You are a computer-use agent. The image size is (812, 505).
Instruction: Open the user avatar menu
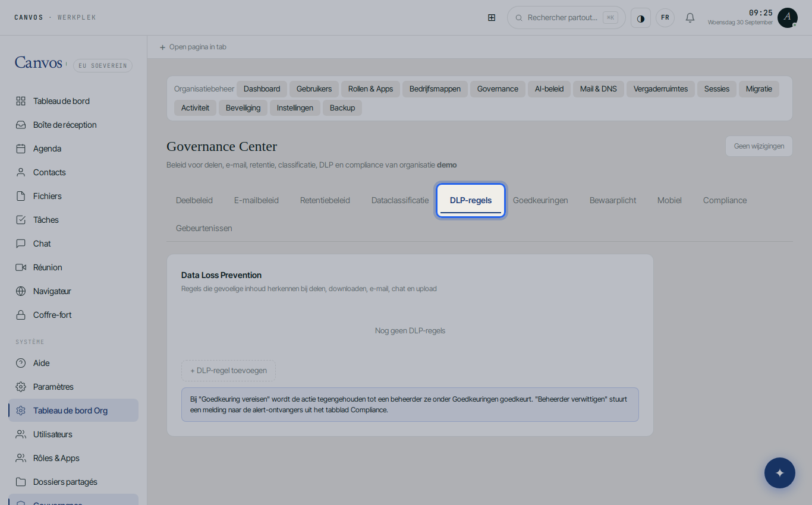click(x=788, y=18)
